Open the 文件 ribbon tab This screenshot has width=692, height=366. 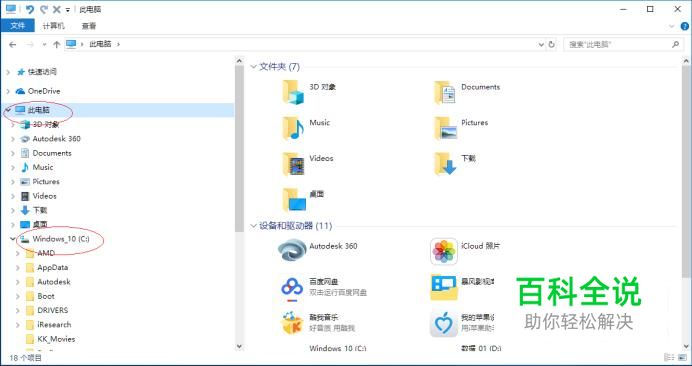(18, 26)
